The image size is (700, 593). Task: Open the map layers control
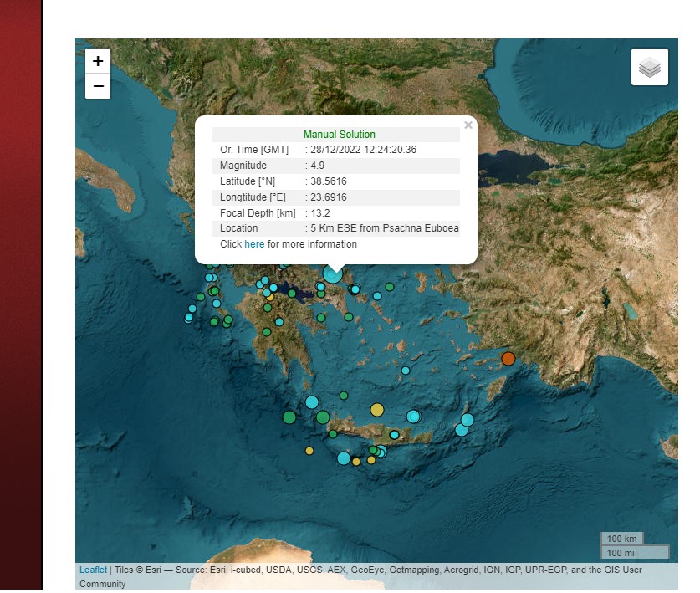pos(650,67)
